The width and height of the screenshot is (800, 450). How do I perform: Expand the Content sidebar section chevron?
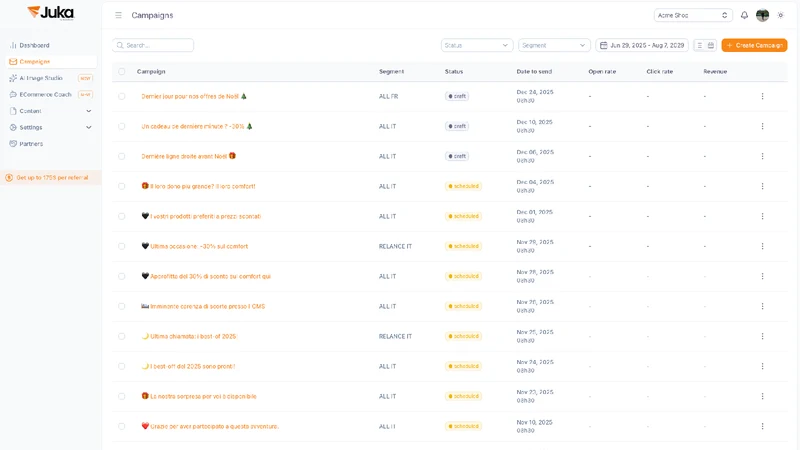coord(89,111)
